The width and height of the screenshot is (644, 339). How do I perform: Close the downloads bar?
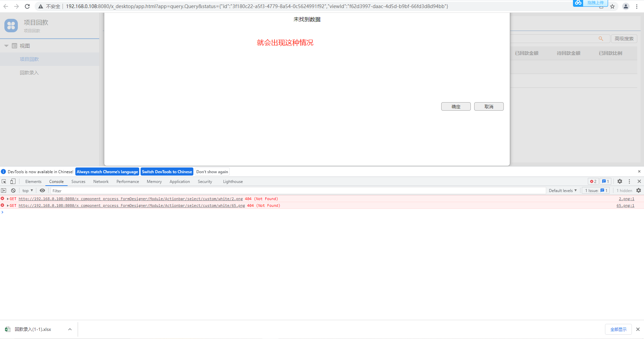click(638, 329)
